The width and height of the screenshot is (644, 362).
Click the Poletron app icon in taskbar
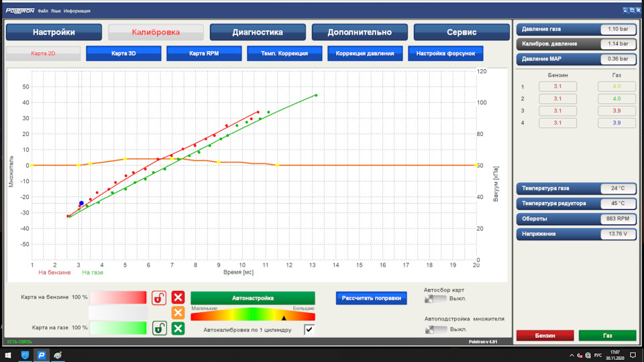(x=41, y=355)
